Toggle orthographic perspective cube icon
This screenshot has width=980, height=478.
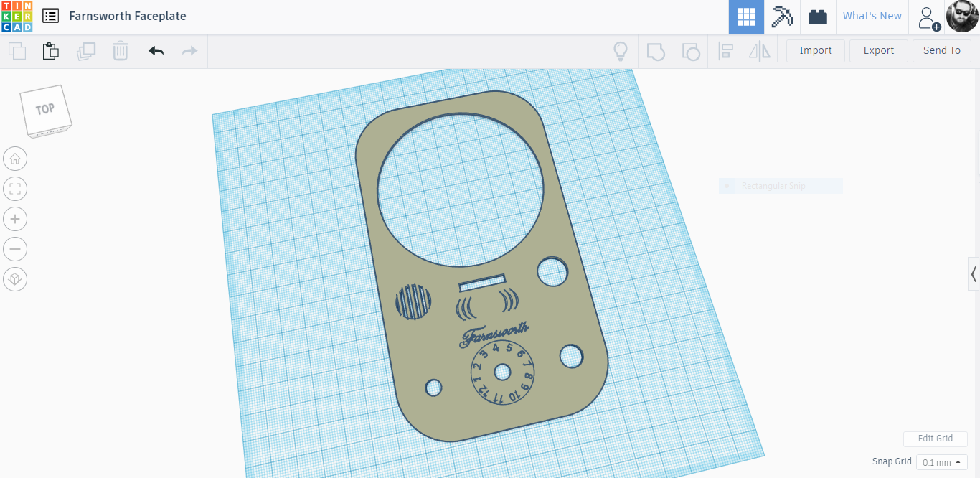[x=15, y=279]
